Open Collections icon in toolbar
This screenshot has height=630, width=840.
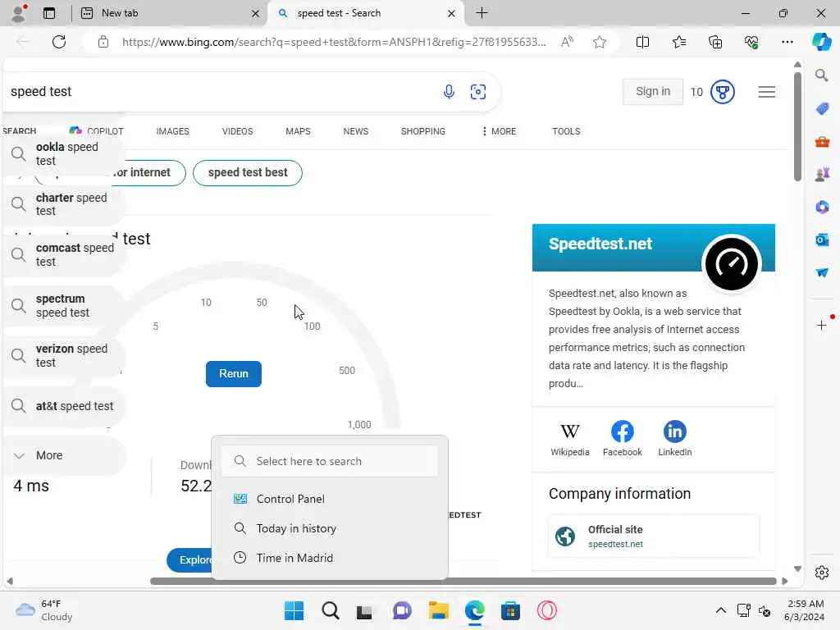pyautogui.click(x=715, y=42)
